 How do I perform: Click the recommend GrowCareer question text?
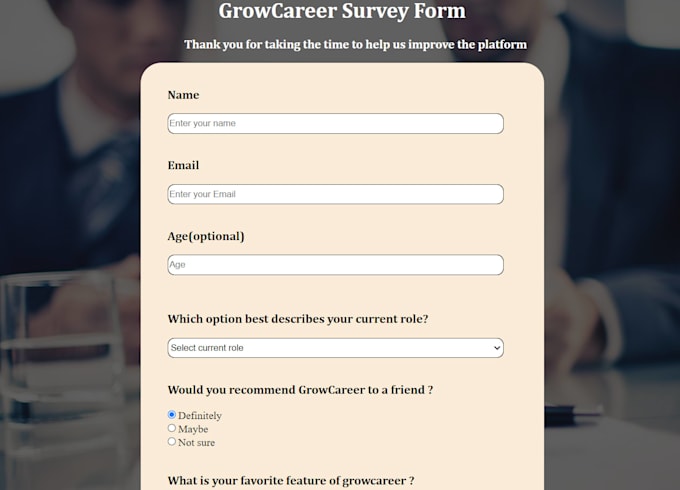point(300,390)
